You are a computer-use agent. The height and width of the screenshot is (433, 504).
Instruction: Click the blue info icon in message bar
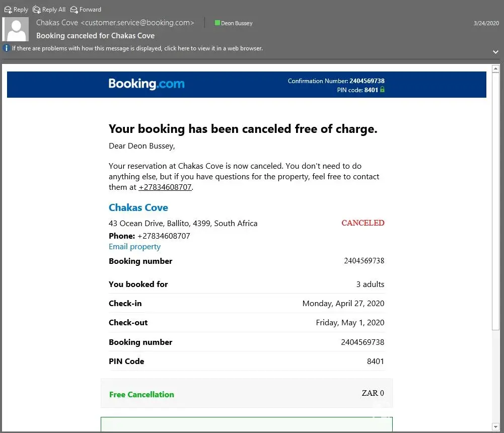6,48
